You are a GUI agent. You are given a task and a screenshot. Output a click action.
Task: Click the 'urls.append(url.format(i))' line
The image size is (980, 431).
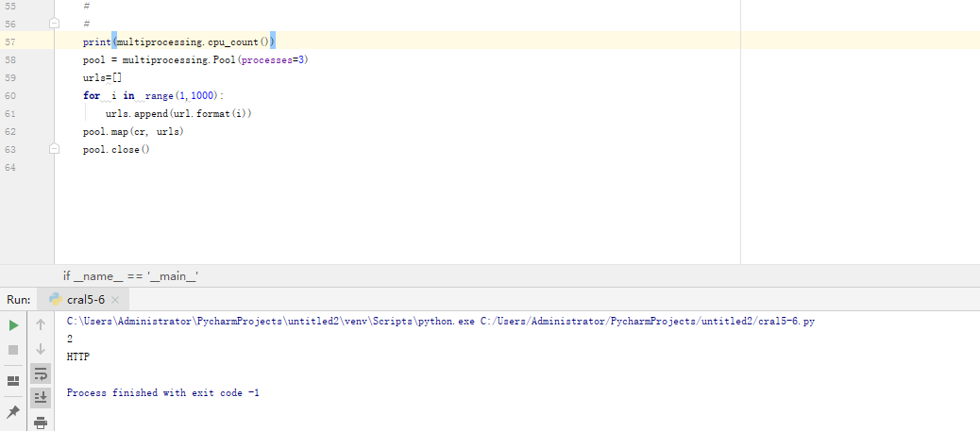pyautogui.click(x=178, y=114)
